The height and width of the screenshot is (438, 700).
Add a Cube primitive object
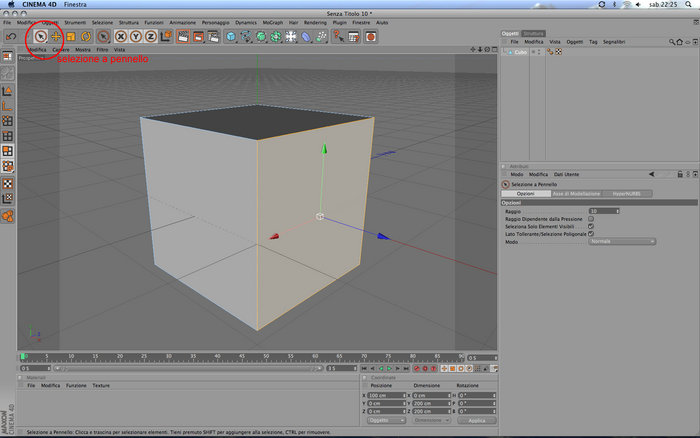[x=230, y=36]
